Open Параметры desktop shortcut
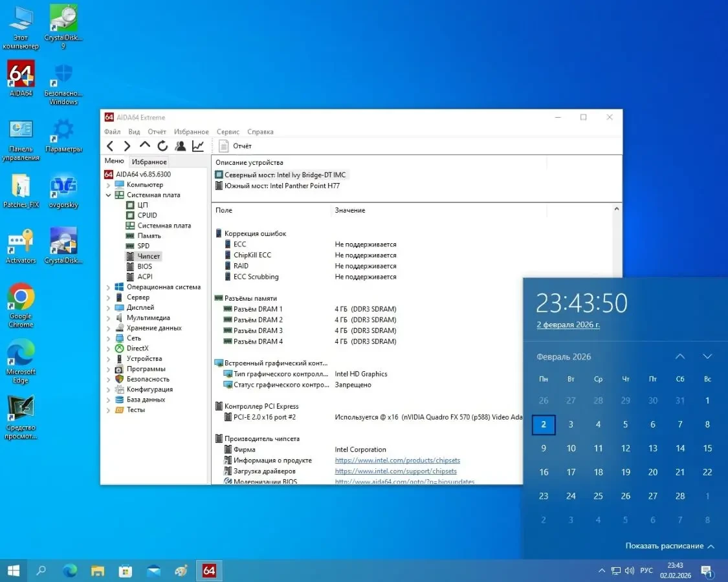 63,135
